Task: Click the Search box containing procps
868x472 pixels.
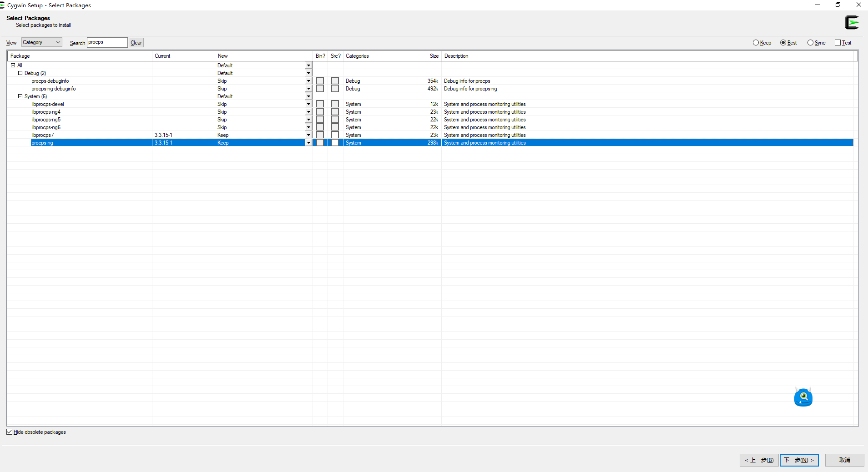Action: coord(107,42)
